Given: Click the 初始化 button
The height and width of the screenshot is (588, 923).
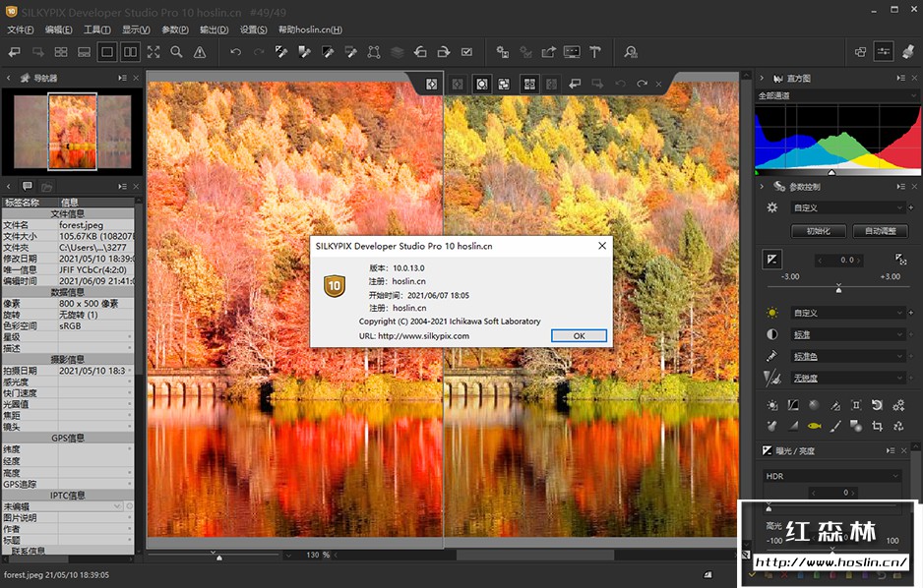Looking at the screenshot, I should [819, 231].
